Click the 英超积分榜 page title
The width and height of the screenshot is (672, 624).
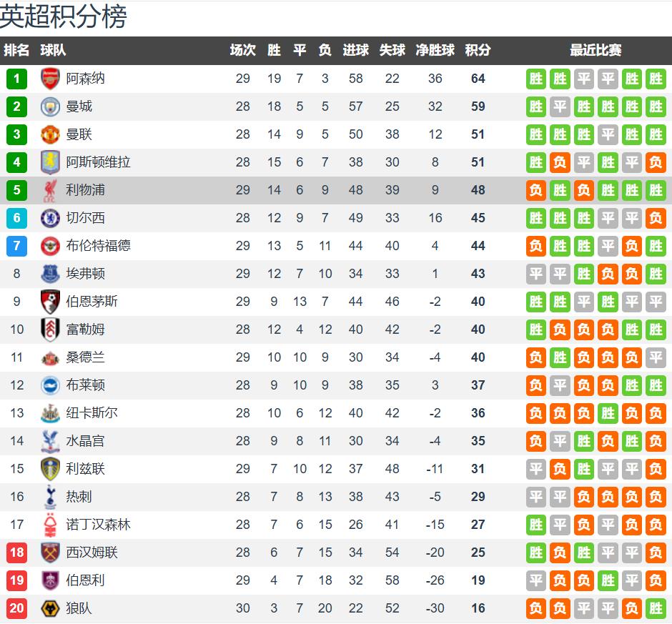[x=63, y=17]
